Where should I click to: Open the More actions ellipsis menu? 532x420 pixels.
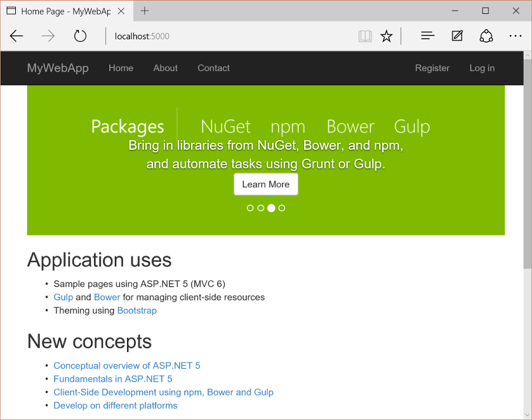point(515,36)
